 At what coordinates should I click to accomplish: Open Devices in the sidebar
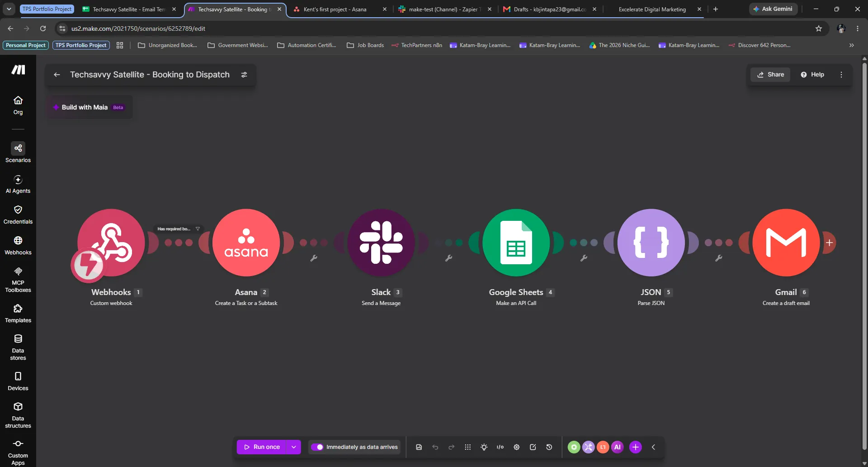(18, 381)
